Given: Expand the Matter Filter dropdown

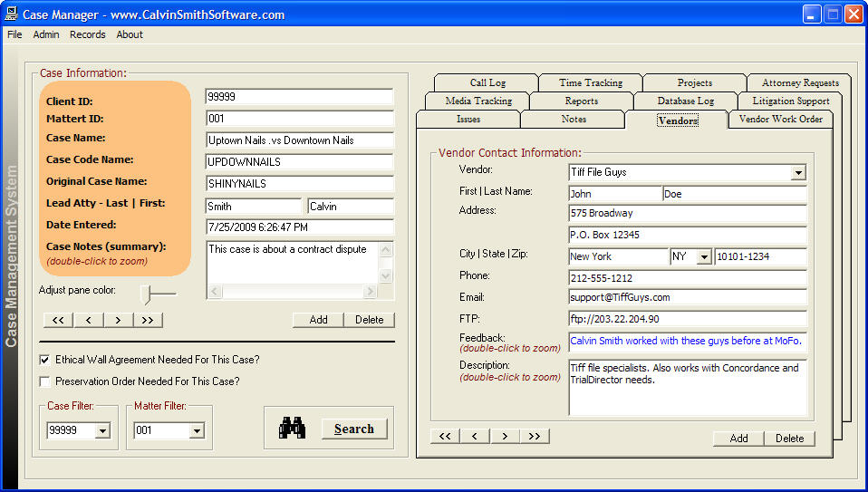Looking at the screenshot, I should [197, 431].
